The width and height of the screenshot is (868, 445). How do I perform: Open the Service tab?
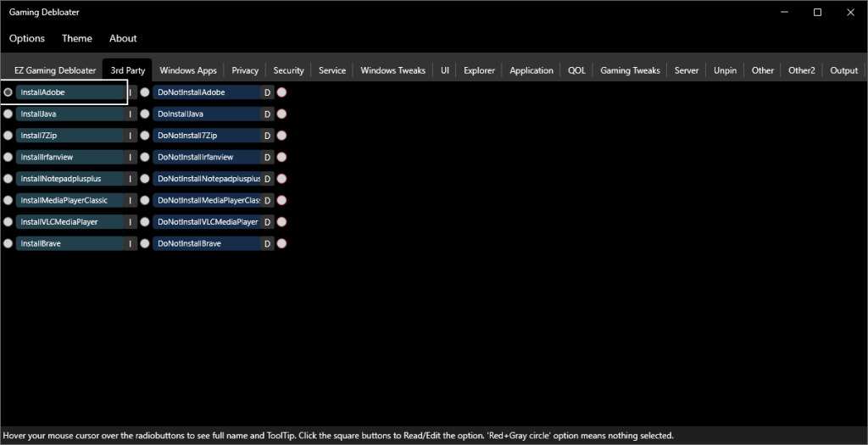332,70
